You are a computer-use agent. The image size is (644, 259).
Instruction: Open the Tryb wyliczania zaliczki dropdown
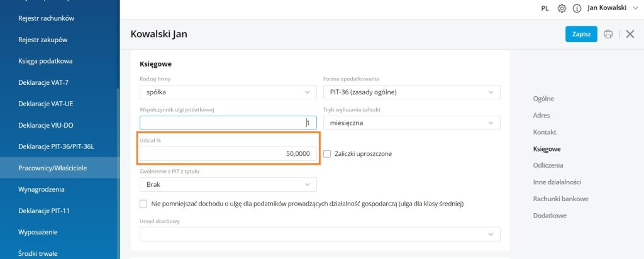(x=411, y=123)
